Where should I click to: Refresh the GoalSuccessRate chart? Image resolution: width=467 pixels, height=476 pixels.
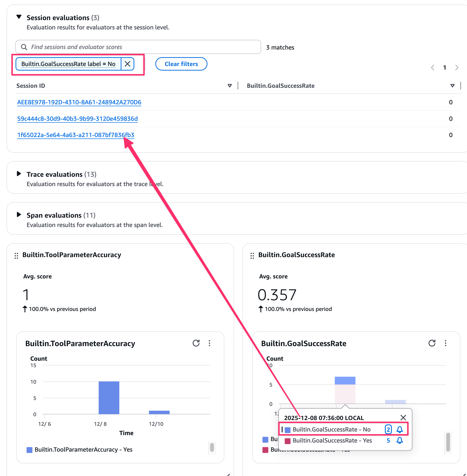pyautogui.click(x=432, y=343)
